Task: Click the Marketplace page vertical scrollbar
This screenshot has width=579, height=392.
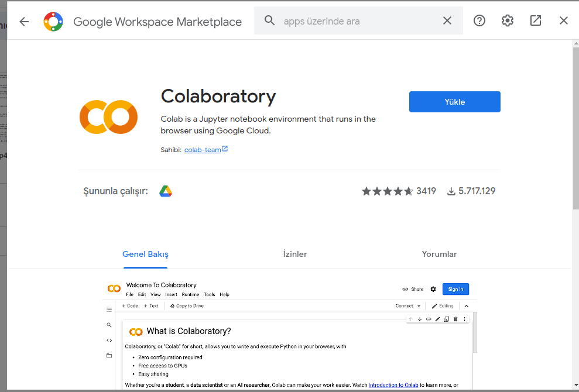Action: tap(575, 128)
